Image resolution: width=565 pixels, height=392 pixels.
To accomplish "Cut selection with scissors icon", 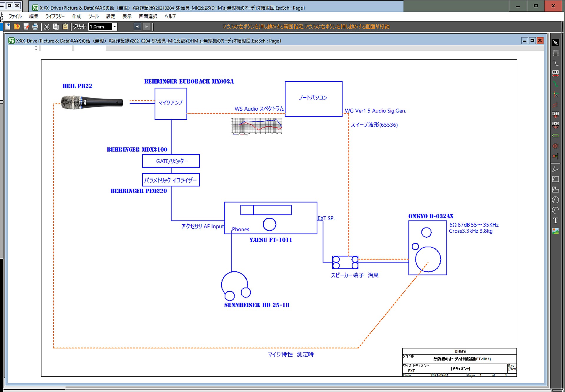I will (47, 26).
